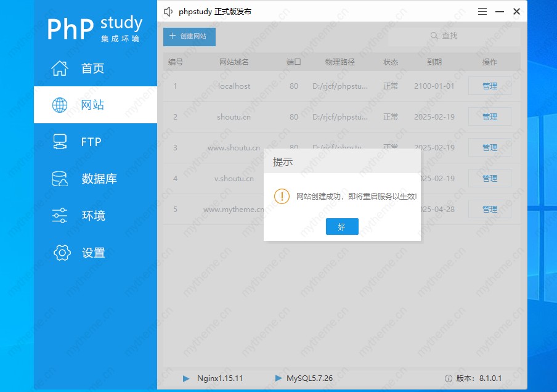Click the speaker announcement icon in title bar
Image resolution: width=557 pixels, height=392 pixels.
(x=168, y=12)
